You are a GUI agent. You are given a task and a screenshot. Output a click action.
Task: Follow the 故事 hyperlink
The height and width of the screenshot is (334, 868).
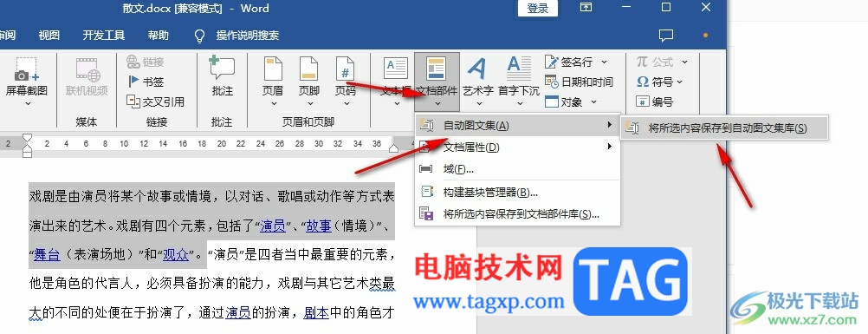pyautogui.click(x=319, y=226)
